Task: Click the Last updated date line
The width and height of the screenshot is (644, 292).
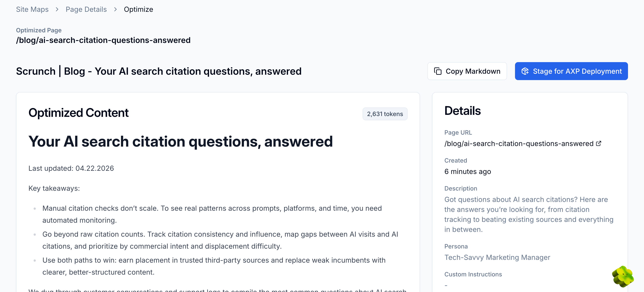Action: 71,168
